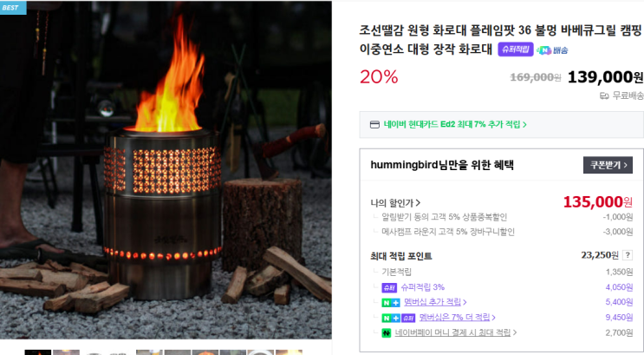The width and height of the screenshot is (644, 355).
Task: Open the 쿠폰받기 coupon button
Action: click(x=608, y=165)
